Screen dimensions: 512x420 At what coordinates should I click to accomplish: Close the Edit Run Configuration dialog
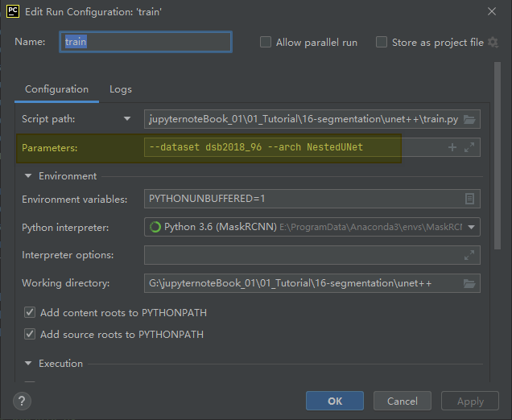coord(492,11)
